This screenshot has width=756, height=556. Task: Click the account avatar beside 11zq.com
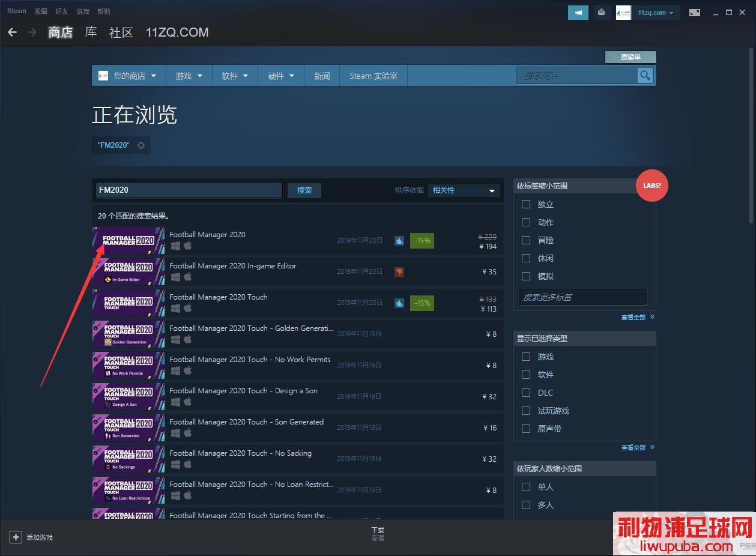[x=623, y=13]
